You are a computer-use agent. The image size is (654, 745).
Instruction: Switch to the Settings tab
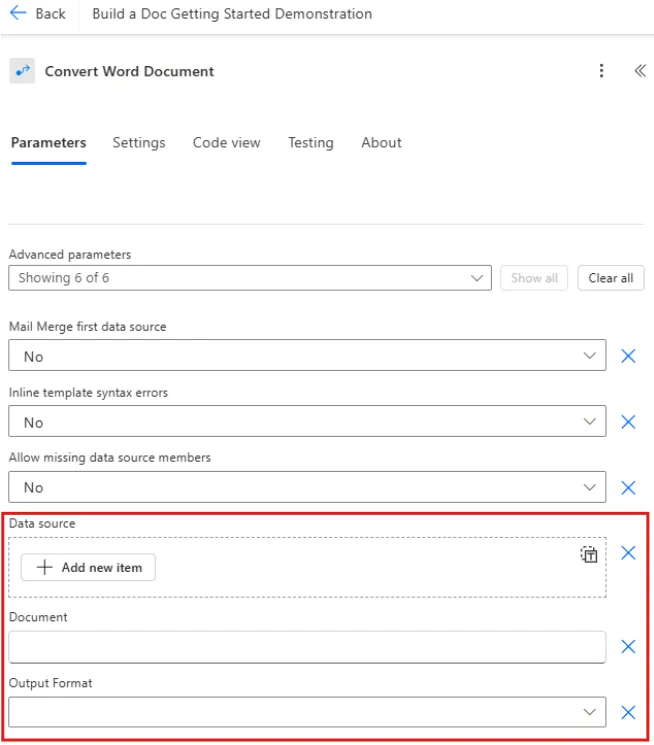(x=139, y=143)
